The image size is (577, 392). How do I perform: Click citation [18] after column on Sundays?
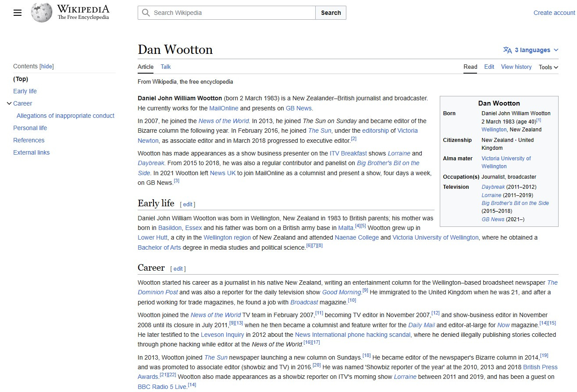(x=367, y=356)
